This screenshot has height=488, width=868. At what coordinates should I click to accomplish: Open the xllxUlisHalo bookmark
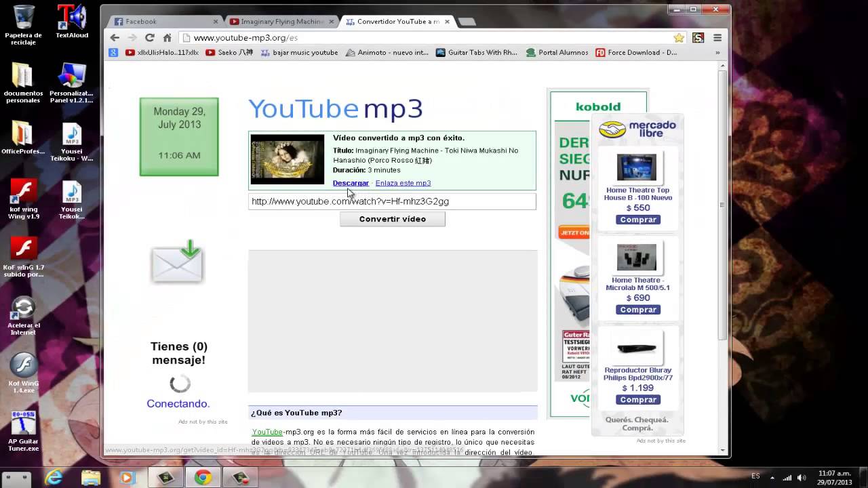(x=162, y=52)
